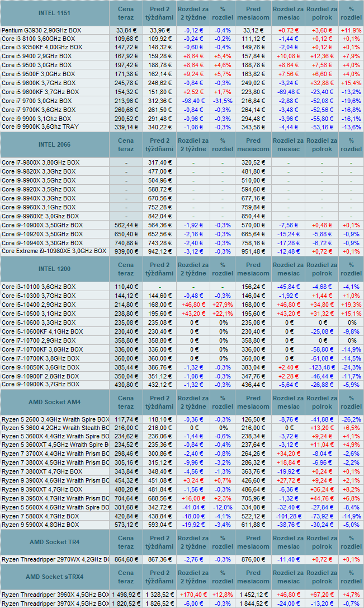
Task: Select the +9,24 € two-week difference for i5 9500F
Action: click(193, 74)
